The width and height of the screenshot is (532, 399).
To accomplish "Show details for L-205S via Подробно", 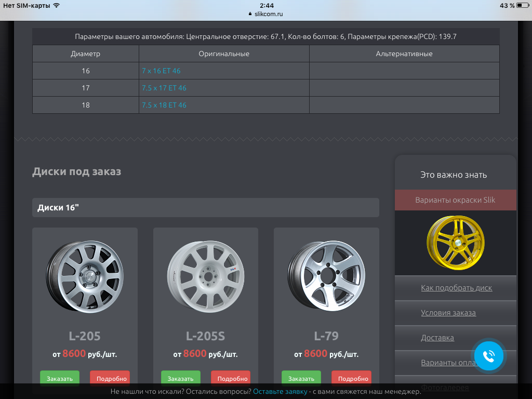I will pos(232,378).
